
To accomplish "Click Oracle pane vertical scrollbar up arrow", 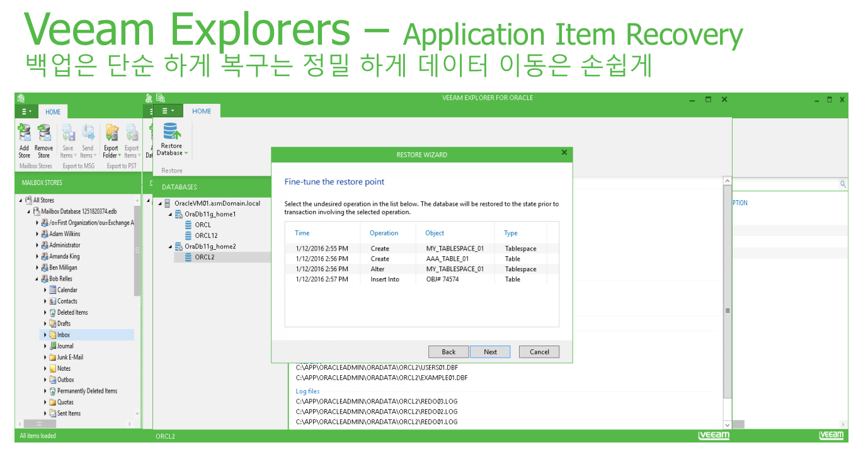I will point(728,181).
